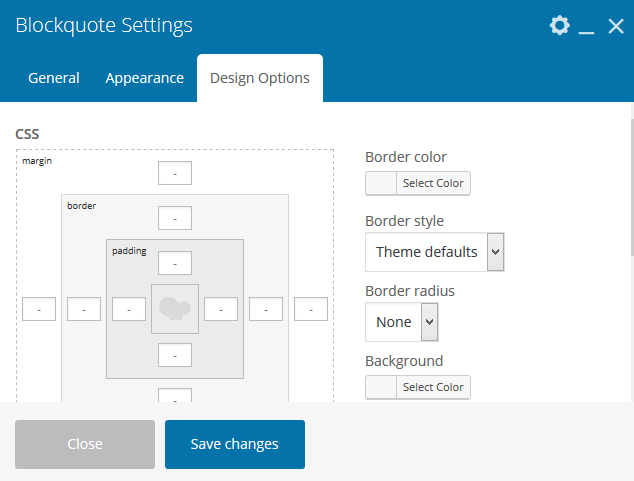Image resolution: width=634 pixels, height=481 pixels.
Task: Open the settings gear icon
Action: 559,26
